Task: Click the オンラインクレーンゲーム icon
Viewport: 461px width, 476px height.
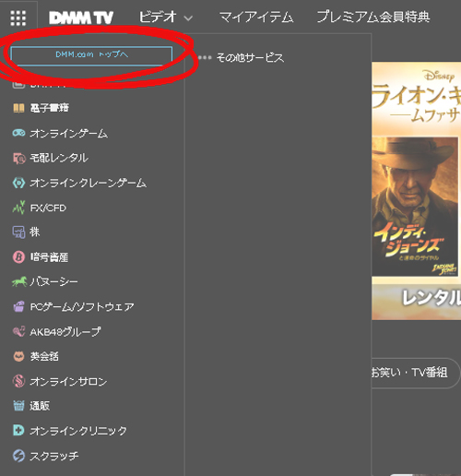Action: pos(18,183)
